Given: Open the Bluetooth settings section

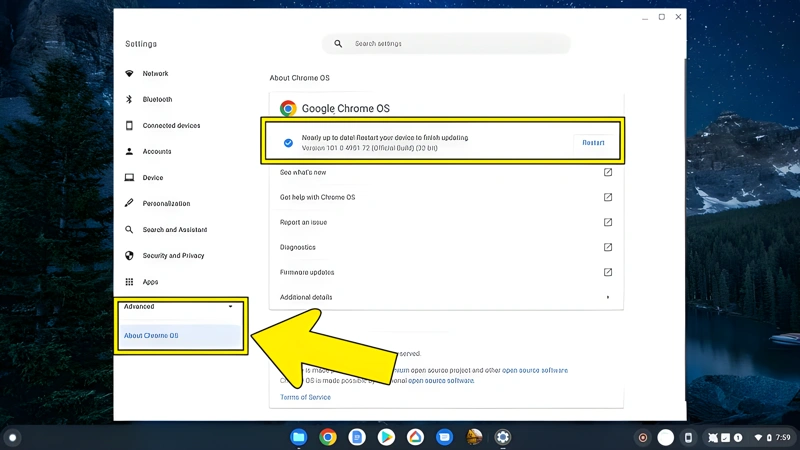Looking at the screenshot, I should (157, 99).
